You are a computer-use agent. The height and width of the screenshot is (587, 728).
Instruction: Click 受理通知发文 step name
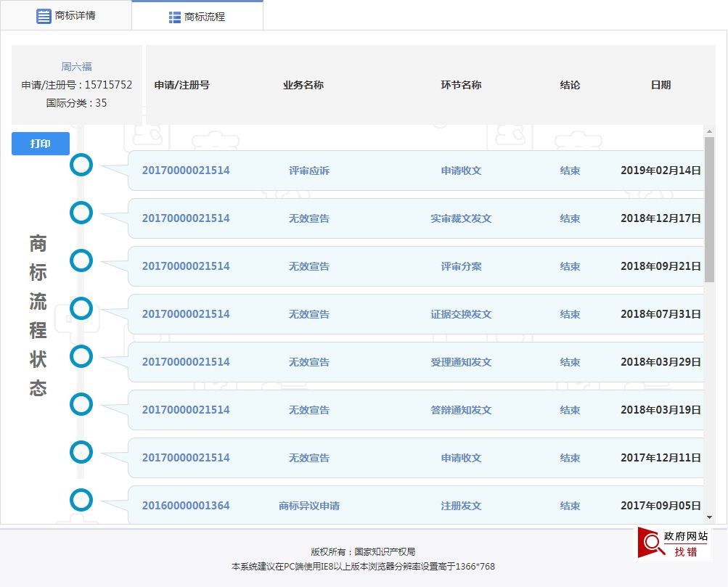coord(461,362)
